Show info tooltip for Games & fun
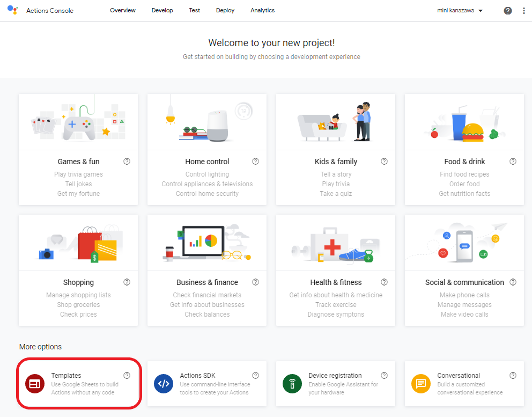The height and width of the screenshot is (417, 532). (127, 161)
